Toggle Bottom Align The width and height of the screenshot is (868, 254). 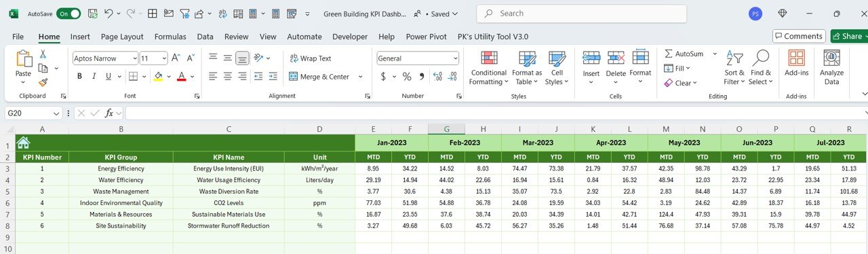coord(243,58)
